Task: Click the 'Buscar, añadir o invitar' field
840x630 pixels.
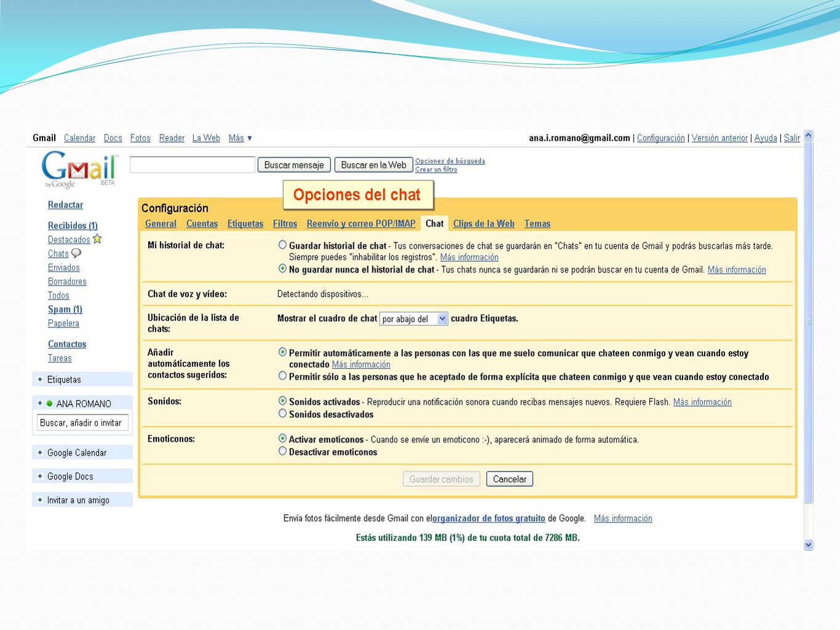Action: [x=82, y=423]
